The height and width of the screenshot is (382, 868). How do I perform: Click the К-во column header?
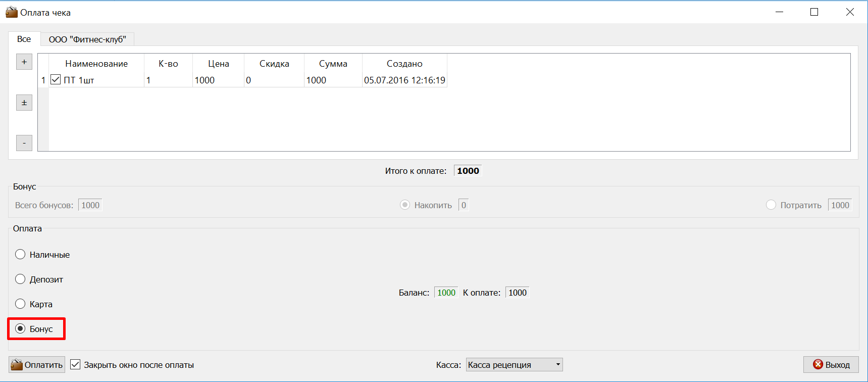click(x=168, y=64)
